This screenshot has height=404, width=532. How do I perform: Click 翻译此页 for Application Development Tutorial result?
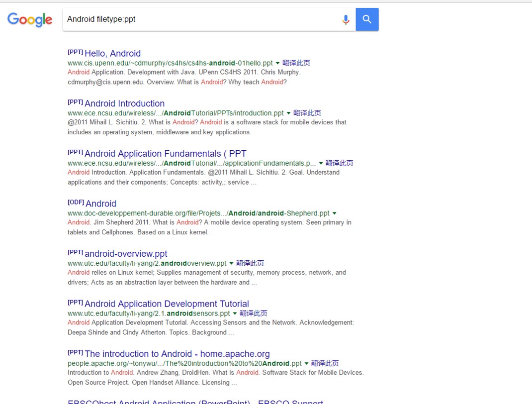[x=254, y=313]
